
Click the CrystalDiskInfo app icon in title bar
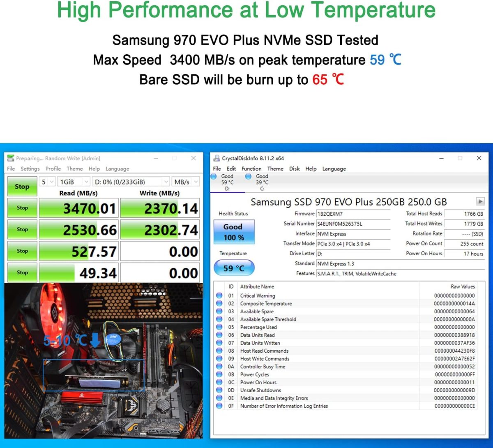(x=217, y=158)
